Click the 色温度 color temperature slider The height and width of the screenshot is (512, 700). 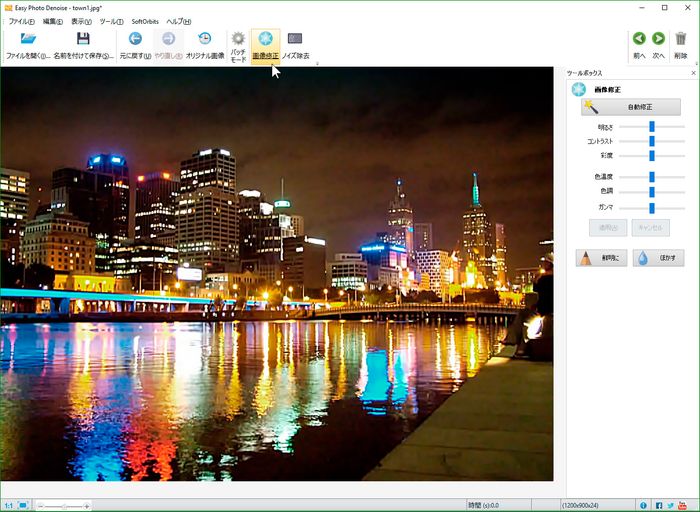click(x=652, y=177)
